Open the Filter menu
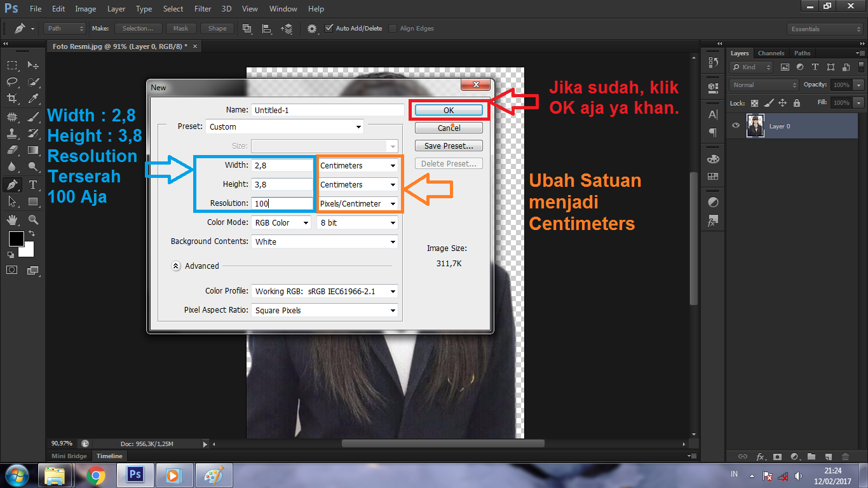The image size is (868, 488). pyautogui.click(x=203, y=9)
